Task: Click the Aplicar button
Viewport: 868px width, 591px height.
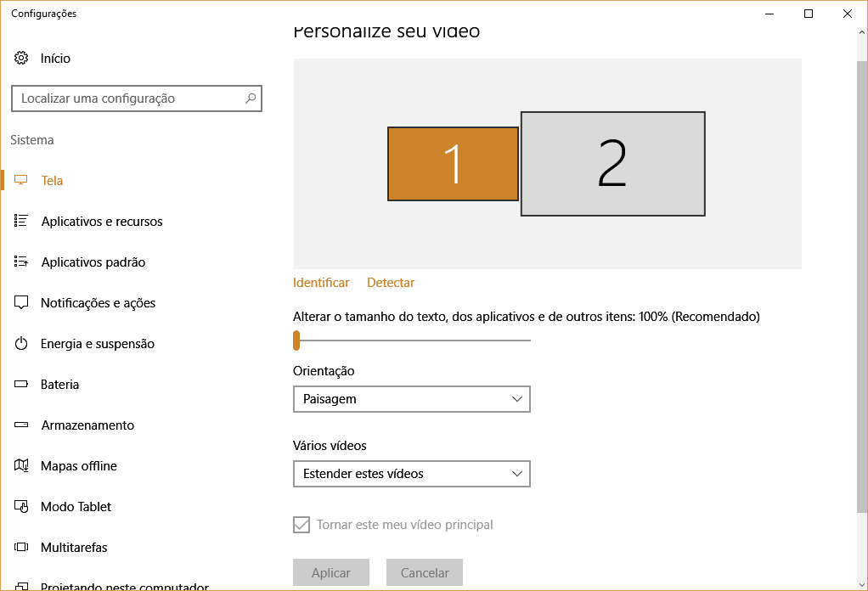Action: coord(331,572)
